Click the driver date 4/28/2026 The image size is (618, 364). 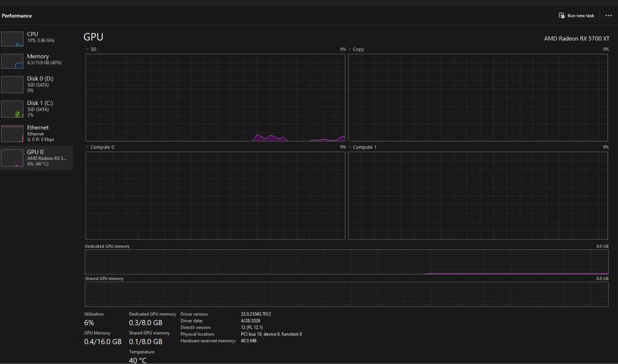pyautogui.click(x=250, y=321)
